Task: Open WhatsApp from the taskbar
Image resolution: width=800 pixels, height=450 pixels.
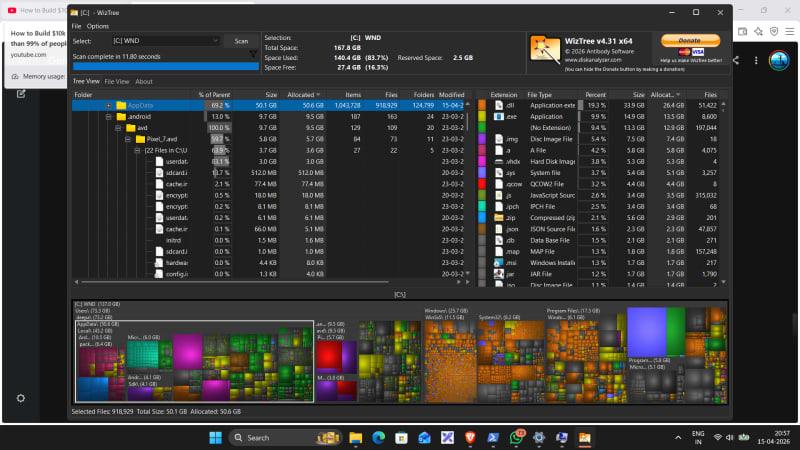Action: tap(516, 438)
